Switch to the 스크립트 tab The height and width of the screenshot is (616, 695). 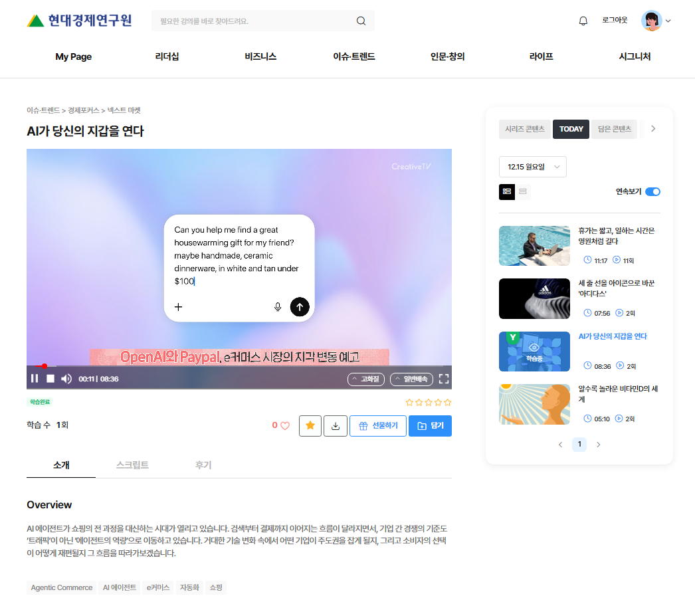132,465
